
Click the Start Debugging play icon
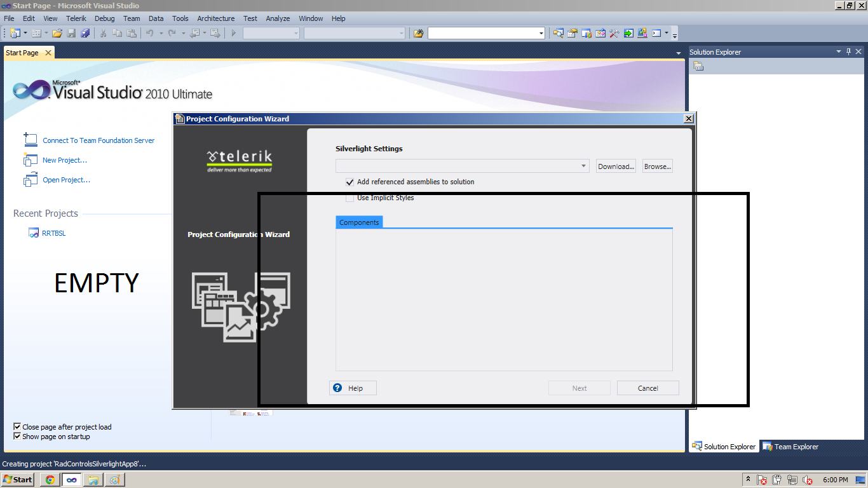[234, 33]
